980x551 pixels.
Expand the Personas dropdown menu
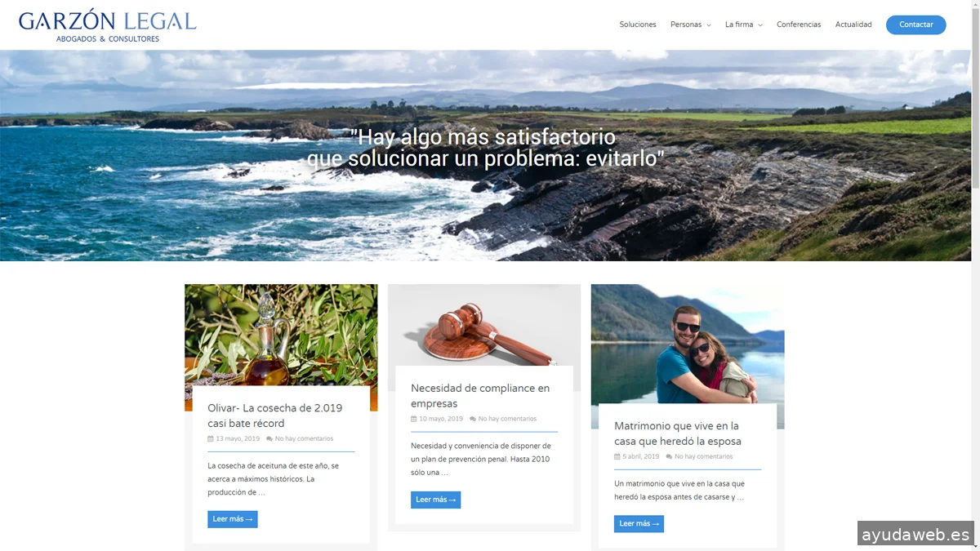pyautogui.click(x=690, y=24)
